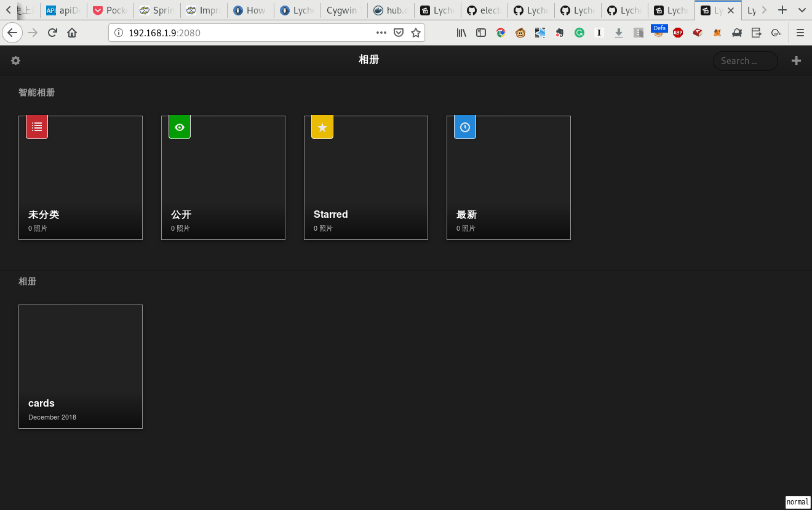Switch to the Pocket tab
The height and width of the screenshot is (510, 812).
tap(110, 10)
